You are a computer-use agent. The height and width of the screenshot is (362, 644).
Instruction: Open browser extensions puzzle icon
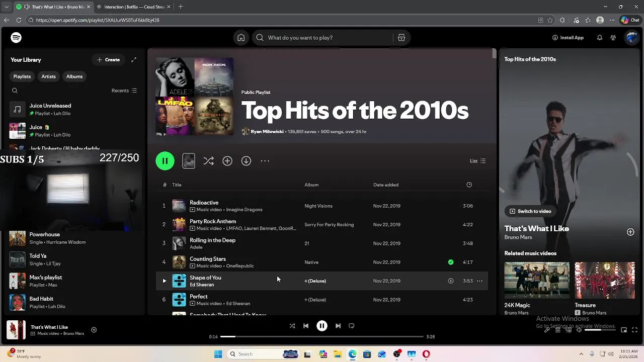[562, 20]
